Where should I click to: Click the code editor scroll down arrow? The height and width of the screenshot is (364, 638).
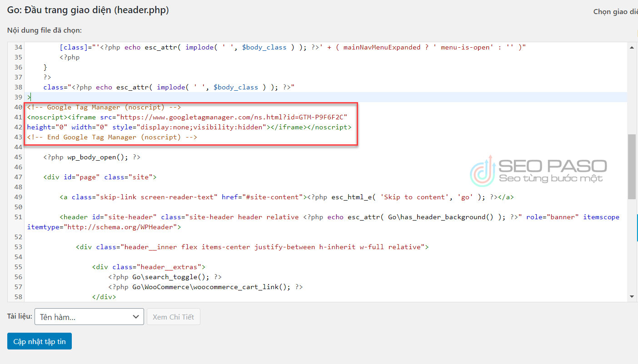click(x=632, y=296)
